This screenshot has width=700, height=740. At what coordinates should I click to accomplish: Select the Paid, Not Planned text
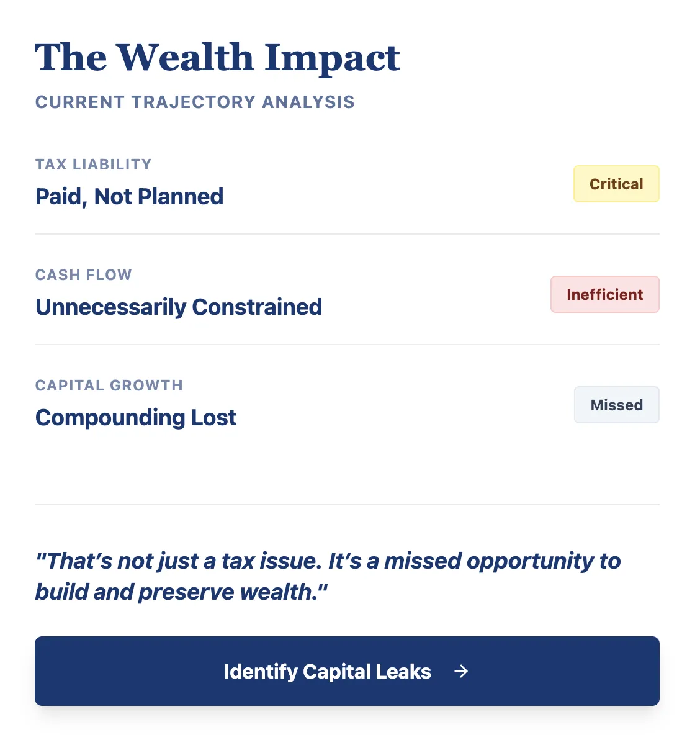coord(129,197)
